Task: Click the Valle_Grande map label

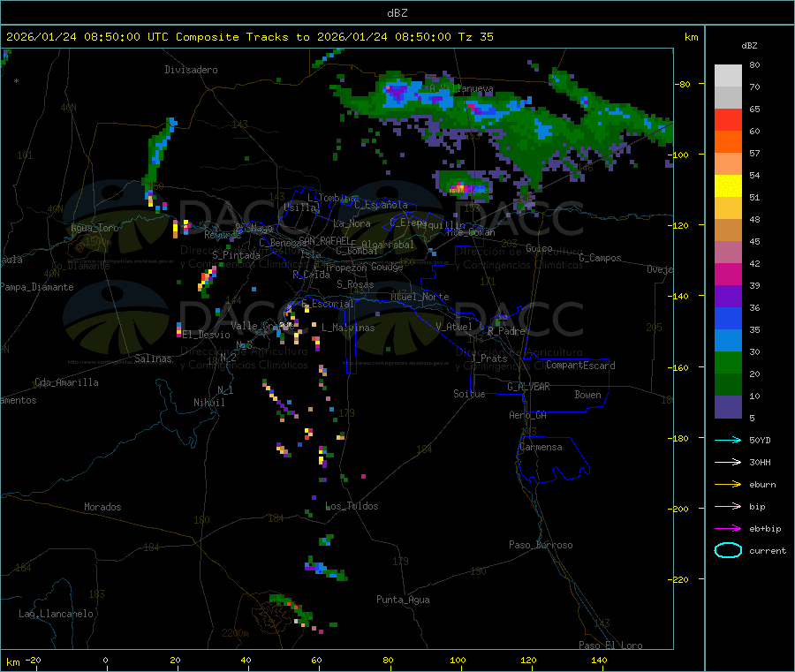Action: tap(262, 326)
